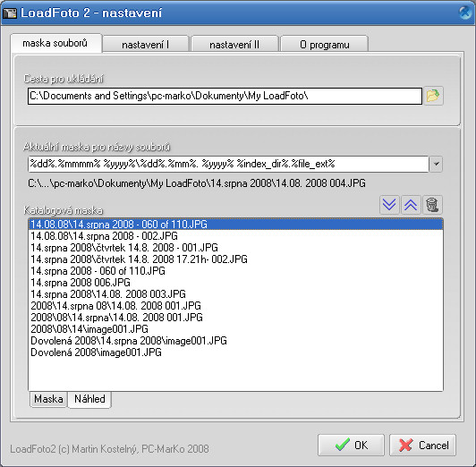Delete selected catalog mask with trash icon
The height and width of the screenshot is (467, 476).
point(432,205)
